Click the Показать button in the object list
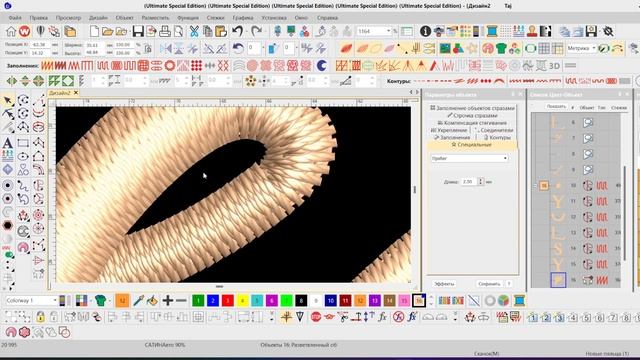Image resolution: width=640 pixels, height=360 pixels. (x=556, y=107)
